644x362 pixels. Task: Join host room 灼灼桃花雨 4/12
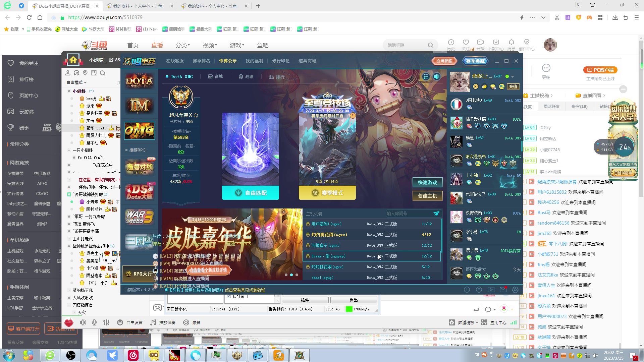pyautogui.click(x=372, y=235)
